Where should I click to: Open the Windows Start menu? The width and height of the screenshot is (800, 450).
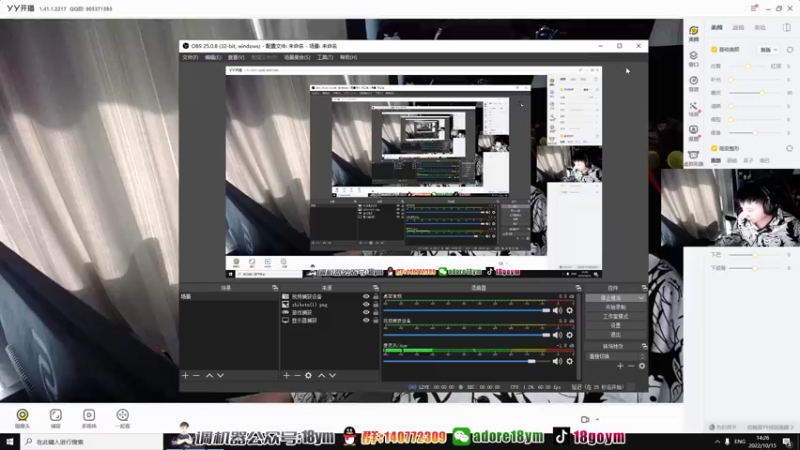click(10, 441)
